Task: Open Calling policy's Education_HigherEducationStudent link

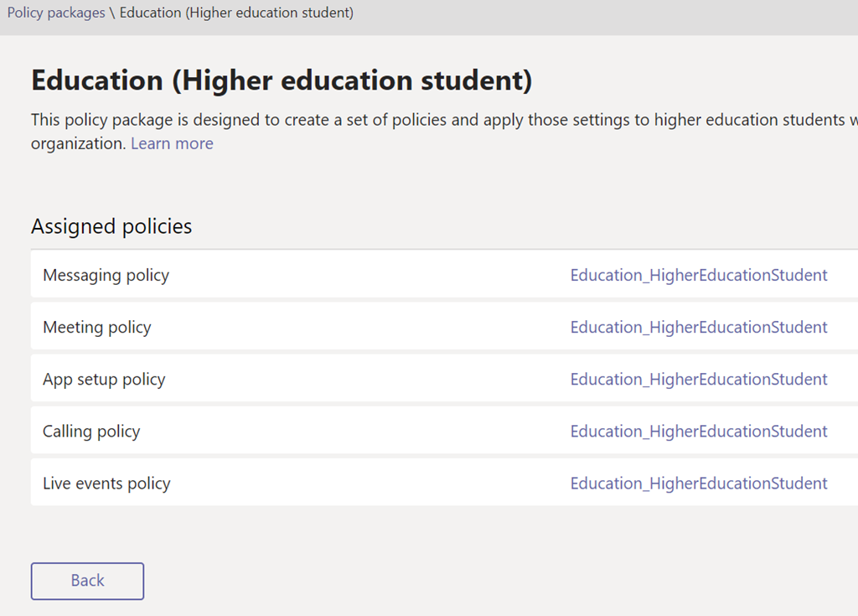Action: (x=698, y=431)
